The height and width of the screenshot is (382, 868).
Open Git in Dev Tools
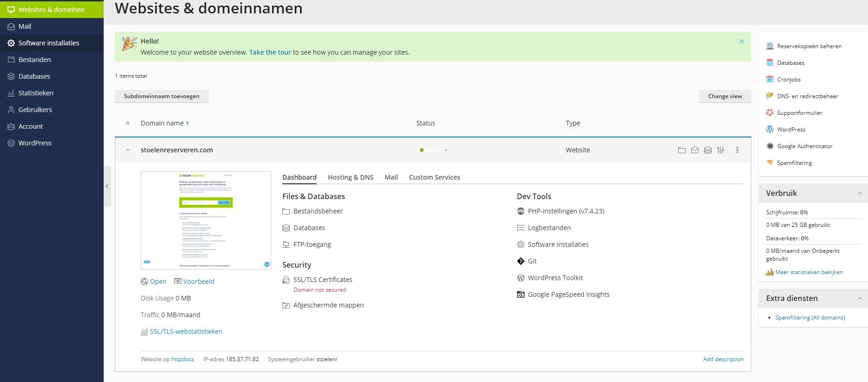(x=532, y=261)
